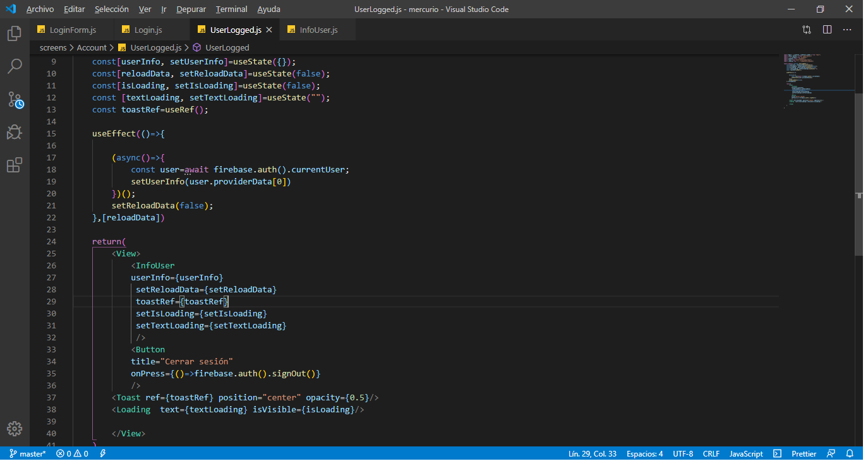Open the Search view in activity bar
This screenshot has width=868, height=466.
pyautogui.click(x=15, y=66)
